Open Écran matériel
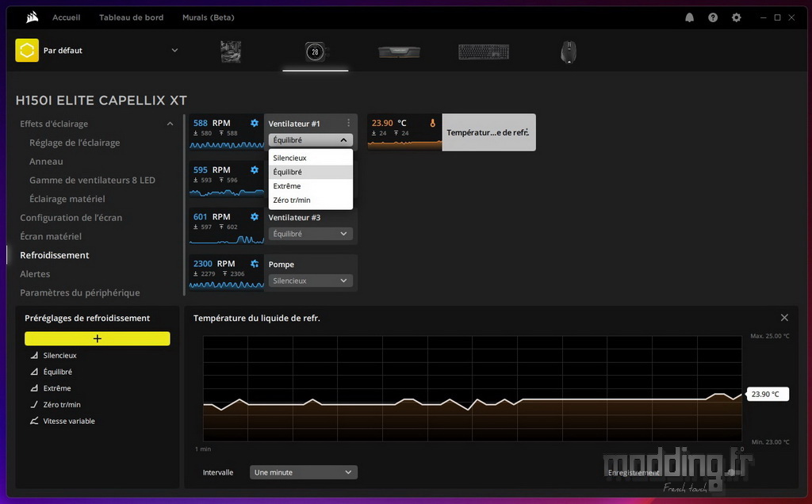812x504 pixels. tap(51, 236)
